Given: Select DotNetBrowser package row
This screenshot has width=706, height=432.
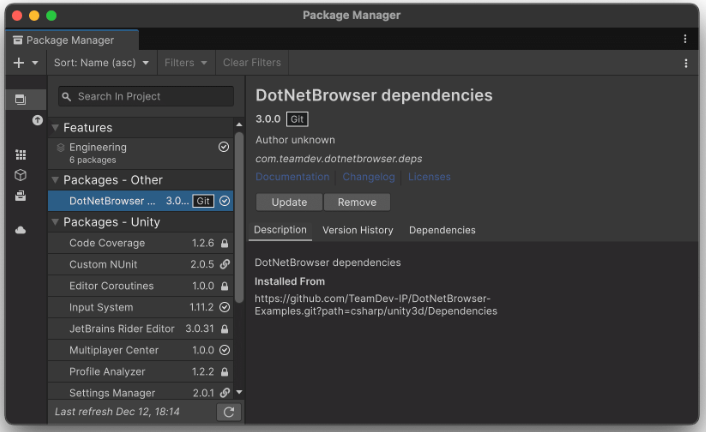Looking at the screenshot, I should coord(140,201).
